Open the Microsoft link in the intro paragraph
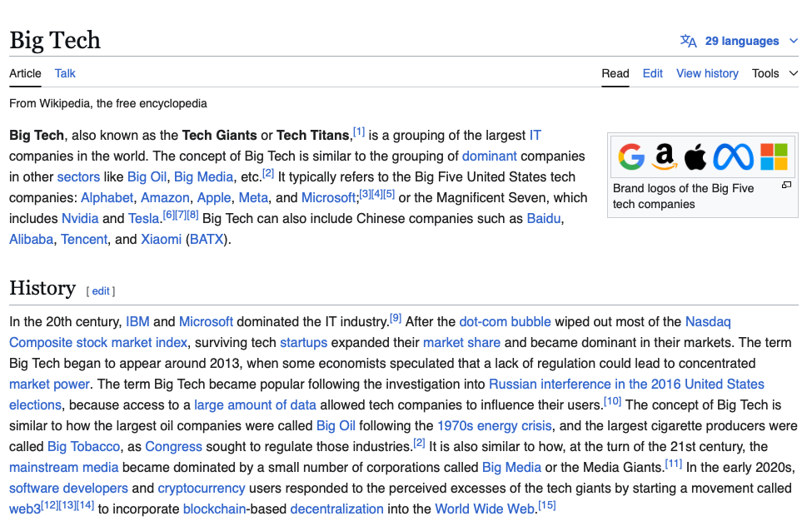This screenshot has height=521, width=812. pyautogui.click(x=329, y=197)
